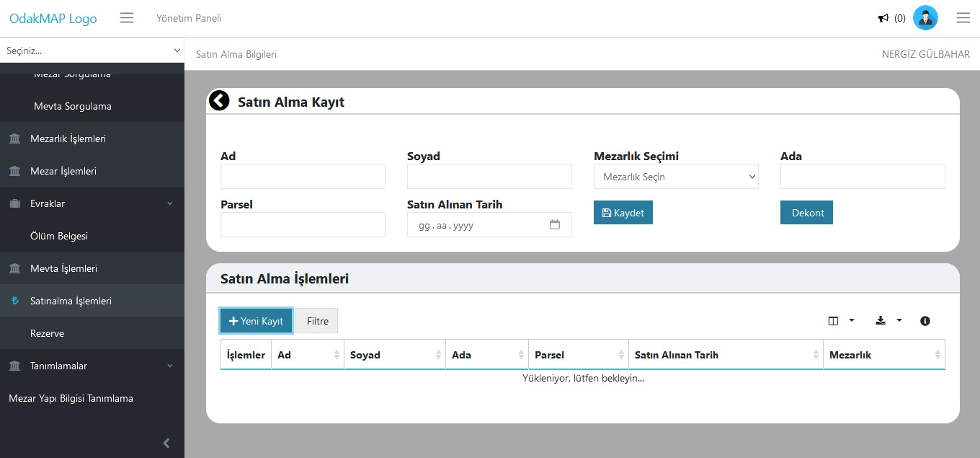
Task: Click the Yeni Kayıt button
Action: (256, 321)
